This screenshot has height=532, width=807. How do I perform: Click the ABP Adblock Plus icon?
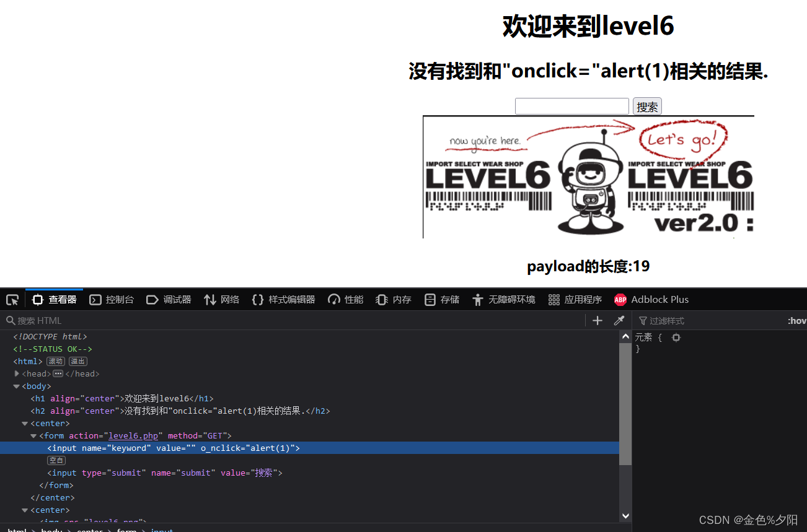(620, 300)
